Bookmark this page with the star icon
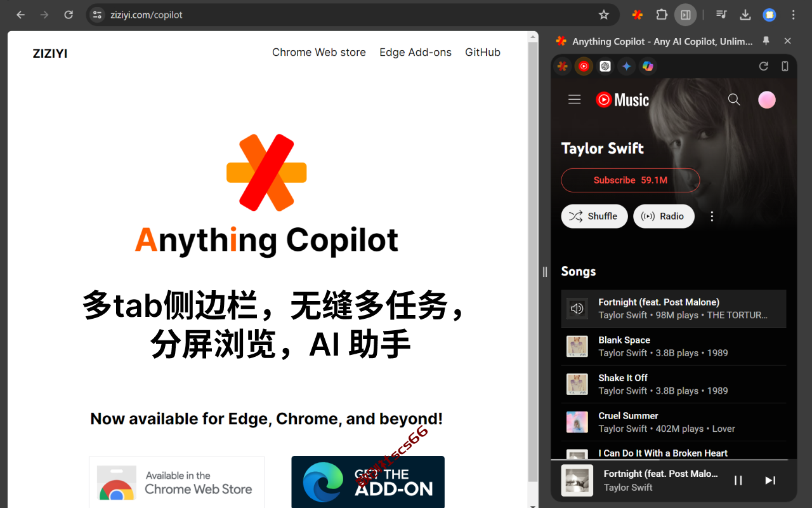The image size is (812, 508). point(604,15)
